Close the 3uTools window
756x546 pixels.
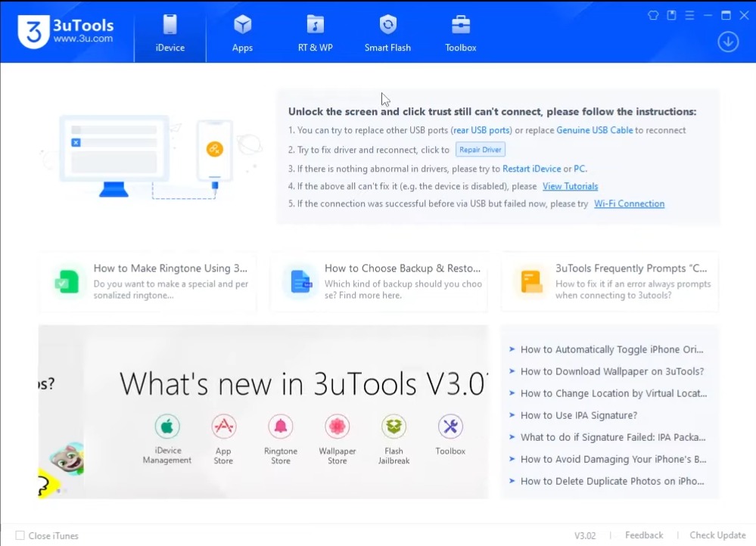coord(744,15)
